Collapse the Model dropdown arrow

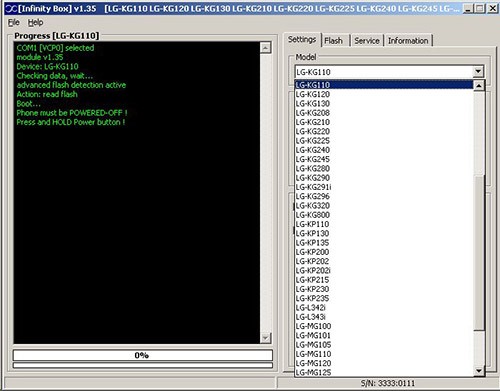pyautogui.click(x=478, y=71)
